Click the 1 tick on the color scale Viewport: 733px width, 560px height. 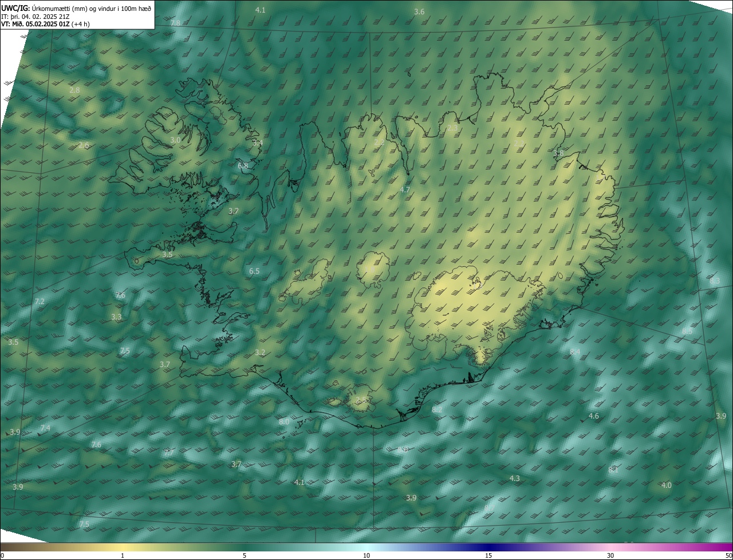click(123, 556)
